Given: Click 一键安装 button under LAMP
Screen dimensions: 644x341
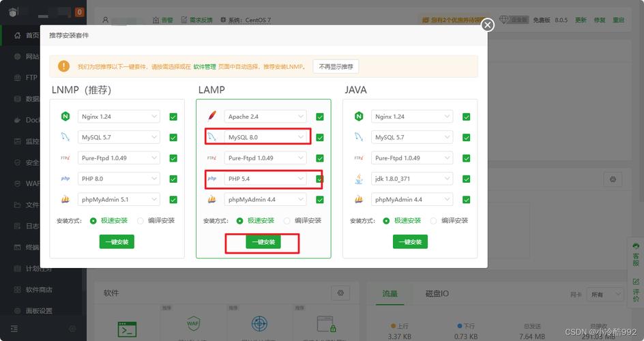Looking at the screenshot, I should click(x=263, y=242).
